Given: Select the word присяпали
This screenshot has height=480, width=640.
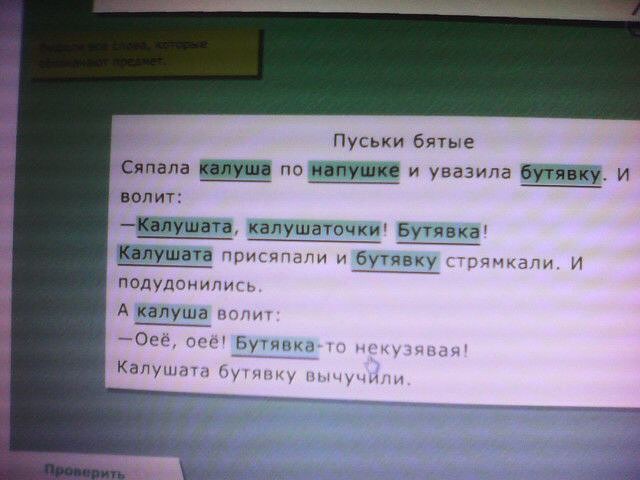Looking at the screenshot, I should pyautogui.click(x=274, y=258).
